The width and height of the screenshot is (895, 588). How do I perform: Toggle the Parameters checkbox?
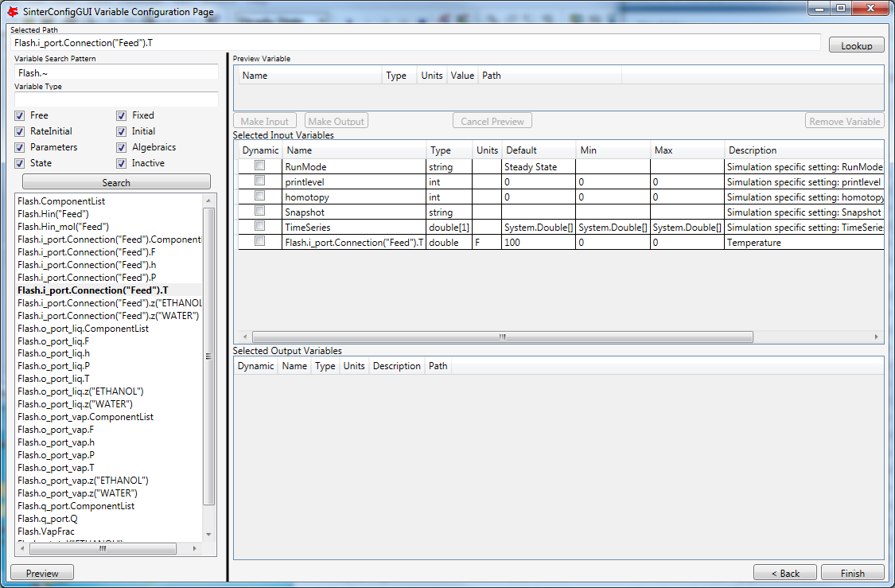coord(20,148)
